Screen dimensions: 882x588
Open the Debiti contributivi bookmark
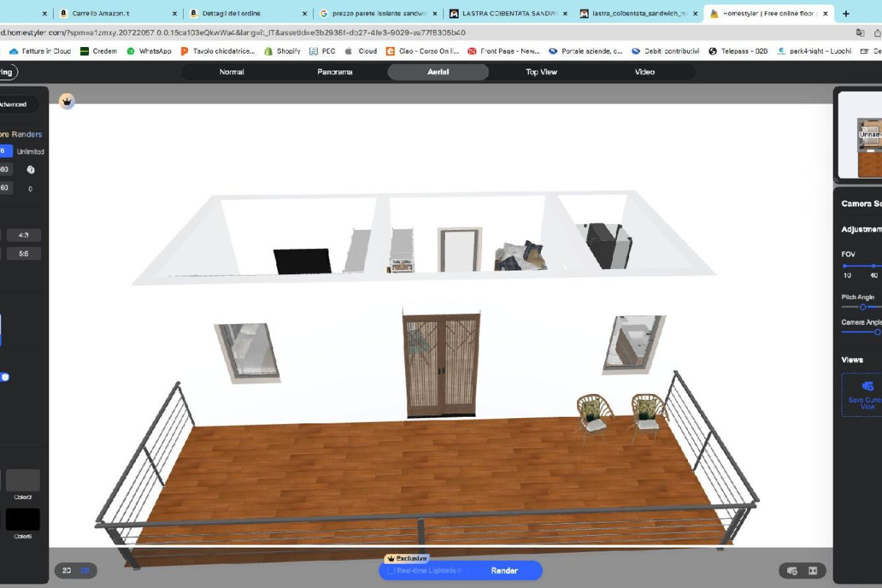point(664,51)
